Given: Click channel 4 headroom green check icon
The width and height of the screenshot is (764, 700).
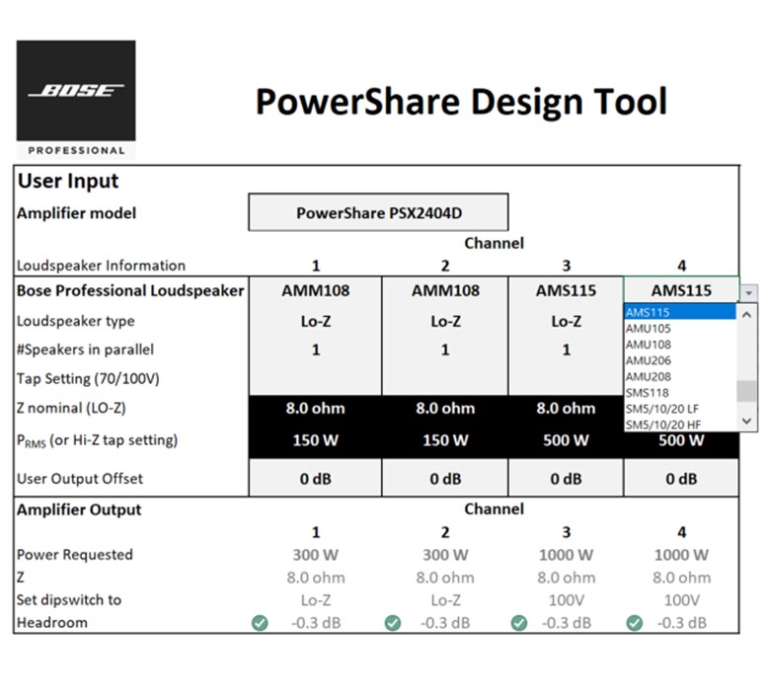Looking at the screenshot, I should 635,623.
